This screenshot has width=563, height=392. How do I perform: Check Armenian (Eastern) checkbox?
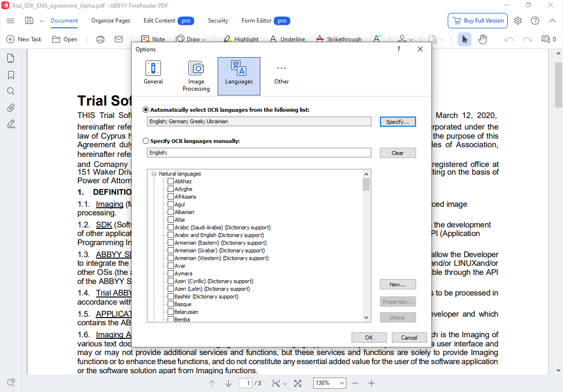tap(171, 243)
